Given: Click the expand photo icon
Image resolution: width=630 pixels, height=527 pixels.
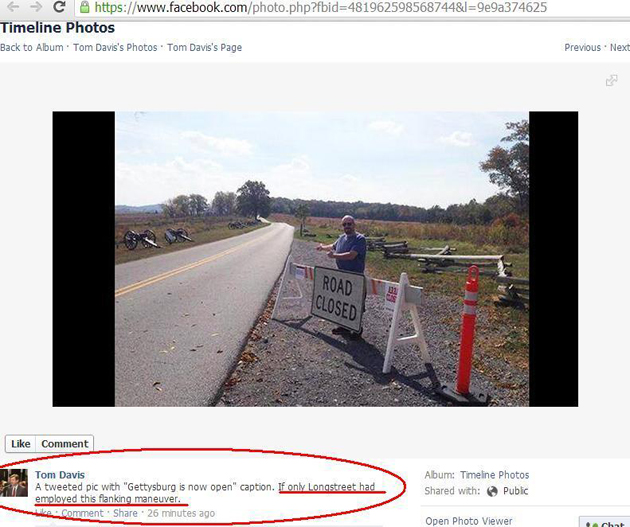Looking at the screenshot, I should coord(612,80).
